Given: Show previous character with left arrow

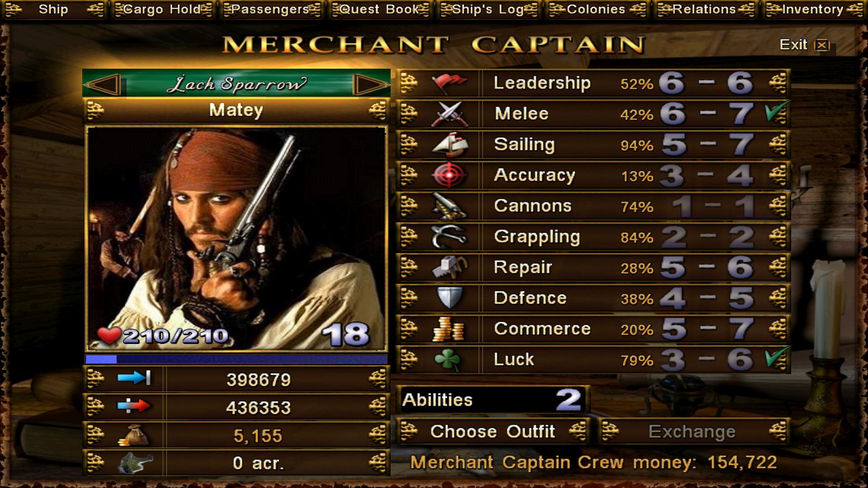Looking at the screenshot, I should 103,84.
